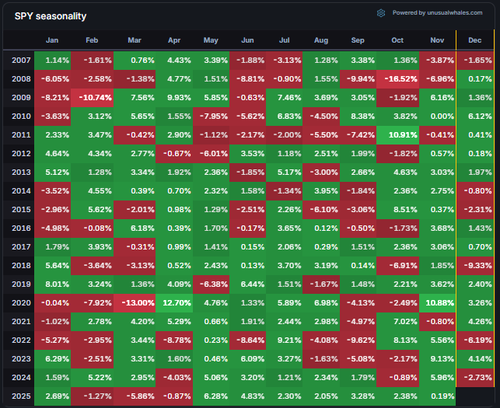
Task: Click the 8.38% cell for September 2010
Action: tap(358, 117)
